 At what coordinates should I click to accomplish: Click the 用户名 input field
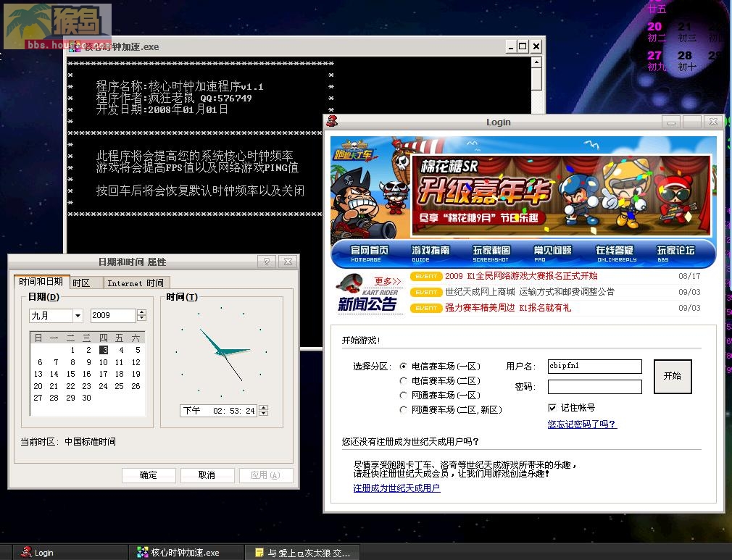pos(595,367)
